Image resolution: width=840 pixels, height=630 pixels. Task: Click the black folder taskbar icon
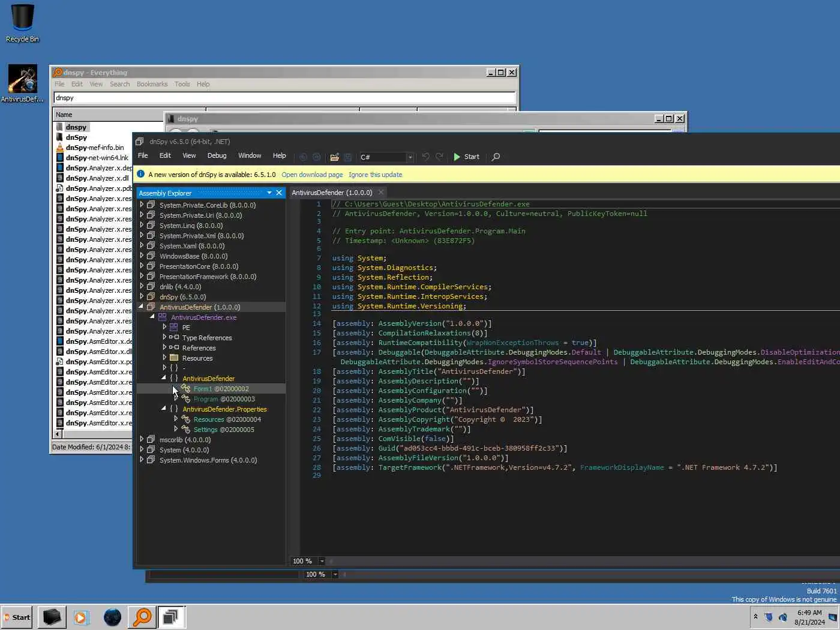point(52,617)
